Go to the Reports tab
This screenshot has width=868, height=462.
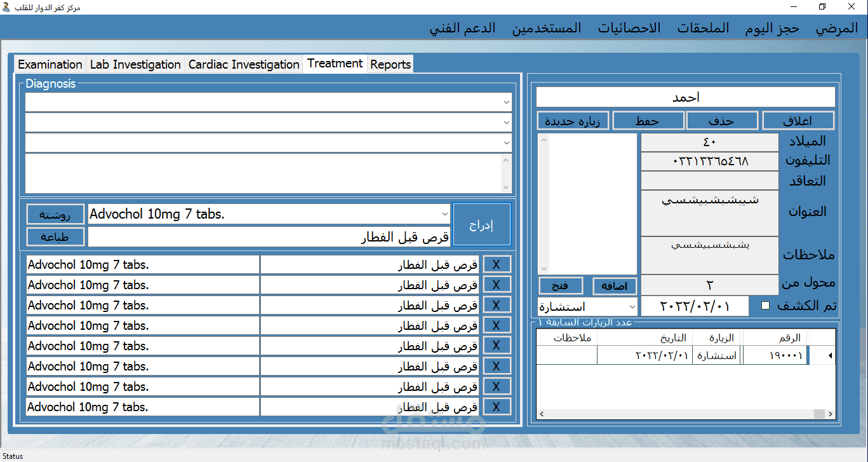click(391, 64)
